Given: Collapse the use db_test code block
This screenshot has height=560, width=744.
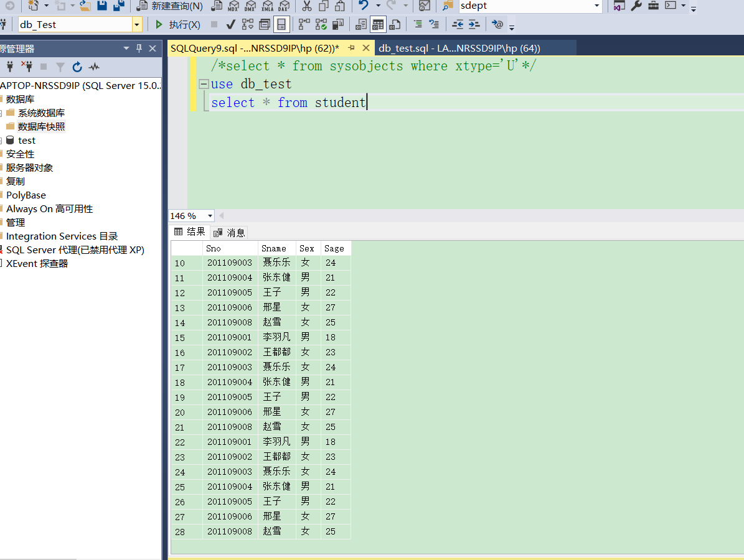Looking at the screenshot, I should 204,85.
